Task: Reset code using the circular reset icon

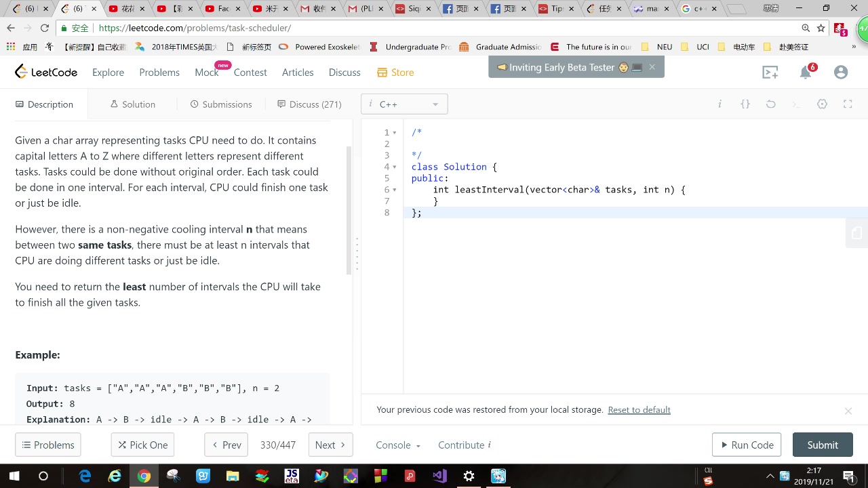Action: point(770,103)
